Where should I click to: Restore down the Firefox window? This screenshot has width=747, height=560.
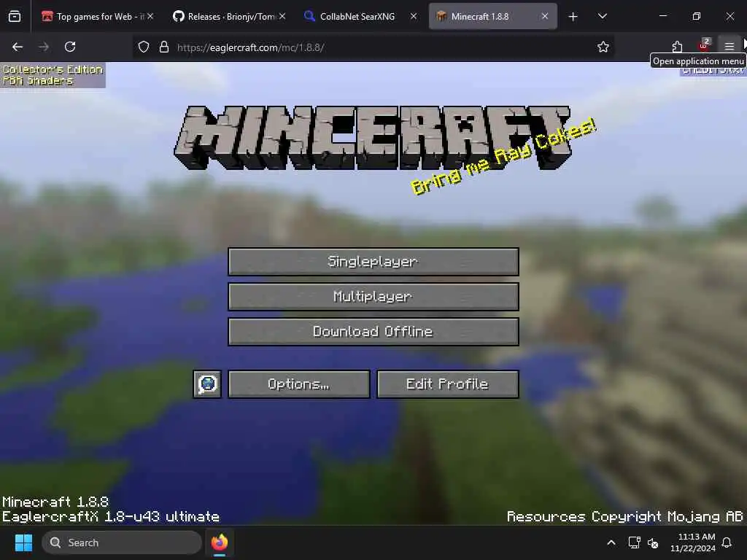point(696,16)
